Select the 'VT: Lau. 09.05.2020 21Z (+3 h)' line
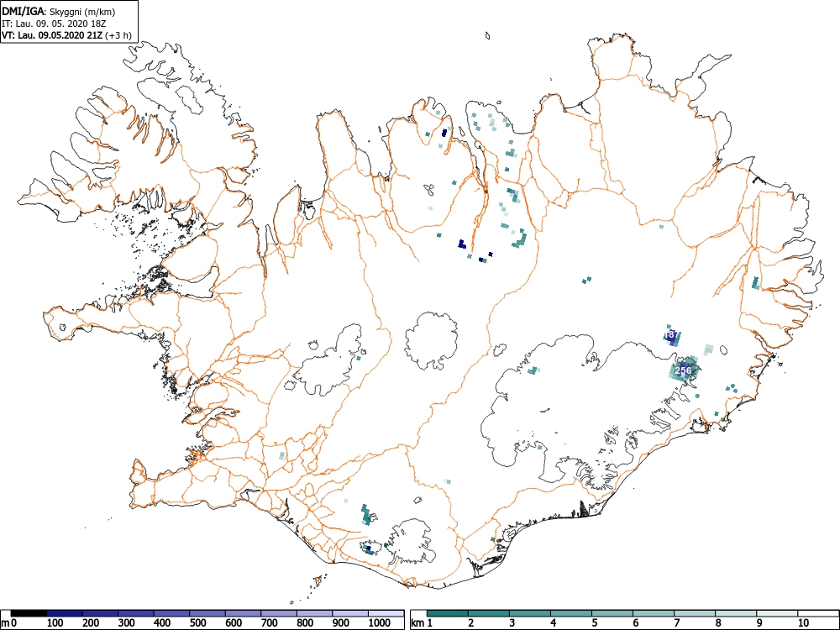 click(66, 36)
